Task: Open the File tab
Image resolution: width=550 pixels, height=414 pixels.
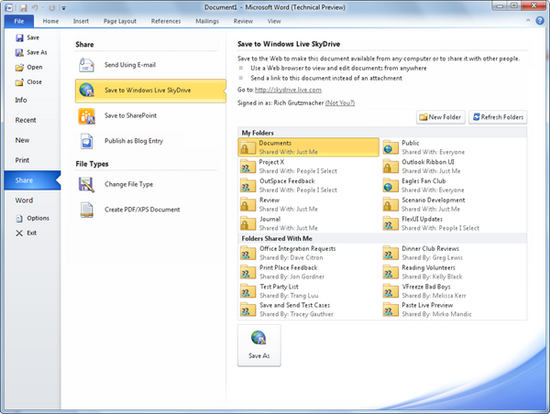Action: [19, 21]
